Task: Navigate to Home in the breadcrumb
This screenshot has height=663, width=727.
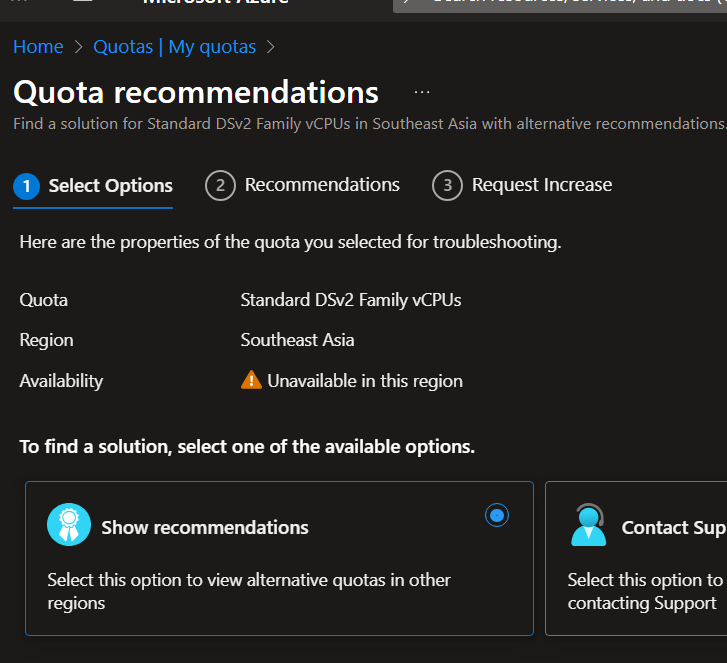Action: (x=38, y=47)
